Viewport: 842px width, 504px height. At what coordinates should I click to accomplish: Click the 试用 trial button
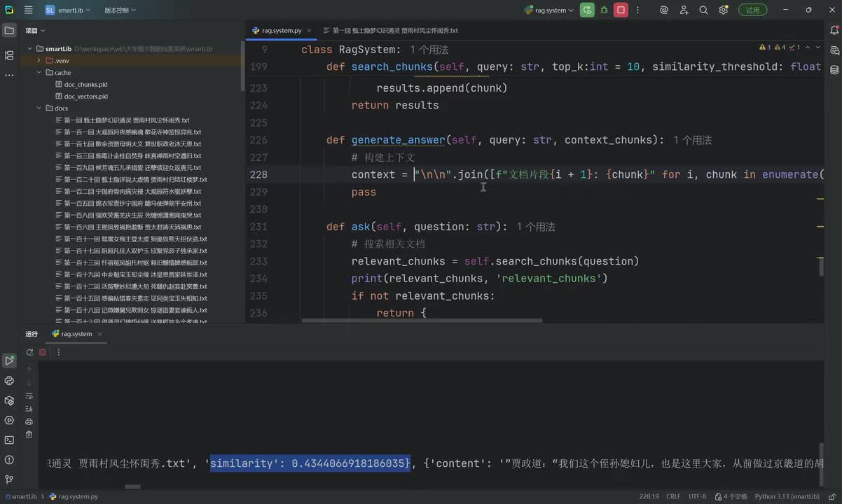[752, 10]
